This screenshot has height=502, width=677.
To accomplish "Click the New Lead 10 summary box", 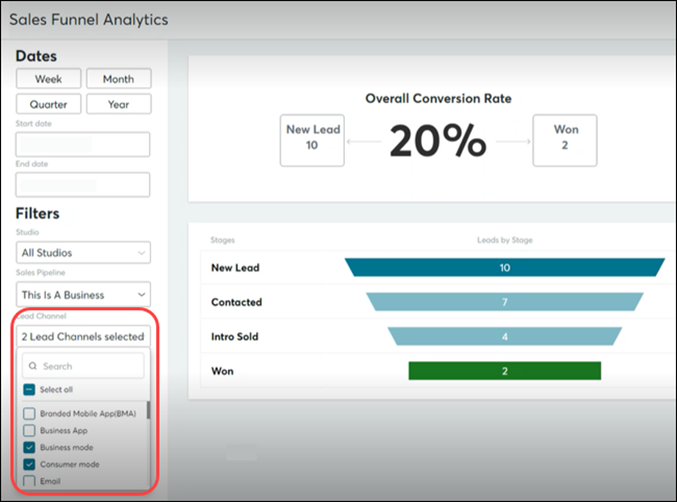I will 312,140.
